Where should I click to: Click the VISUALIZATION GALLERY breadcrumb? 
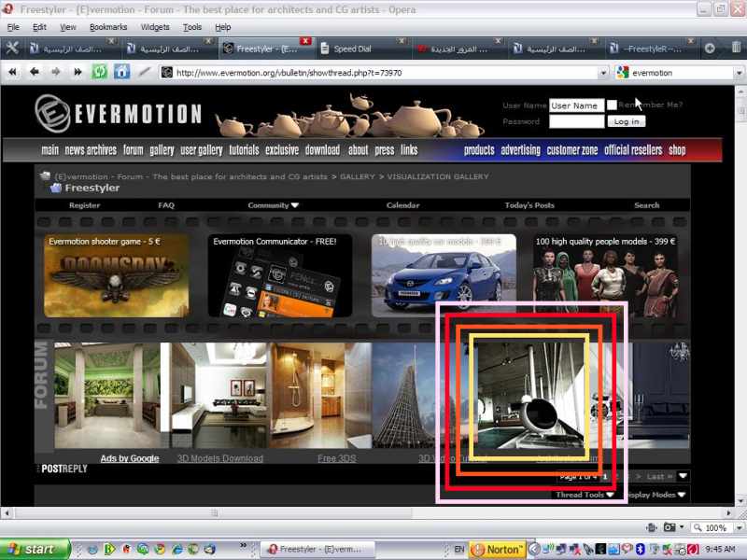click(x=438, y=176)
